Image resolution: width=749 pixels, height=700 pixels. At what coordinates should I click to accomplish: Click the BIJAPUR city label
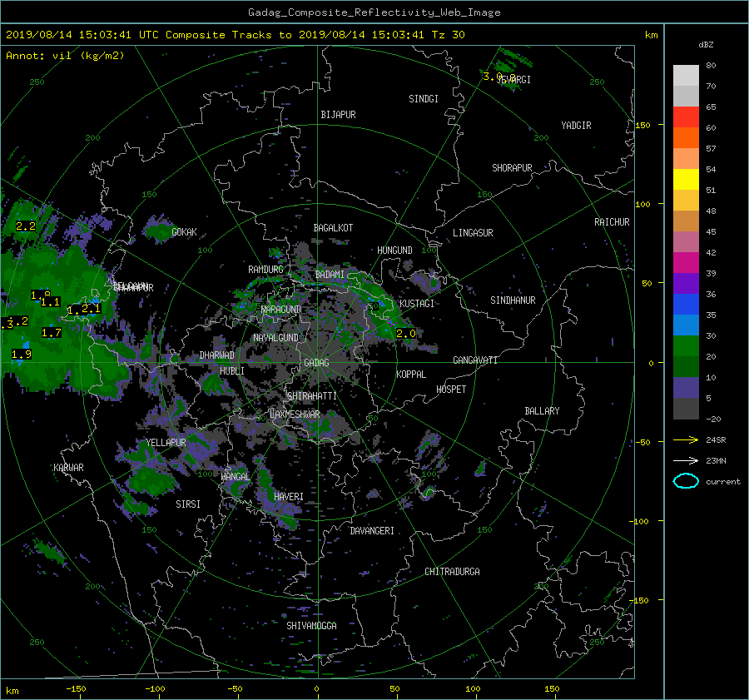click(338, 115)
